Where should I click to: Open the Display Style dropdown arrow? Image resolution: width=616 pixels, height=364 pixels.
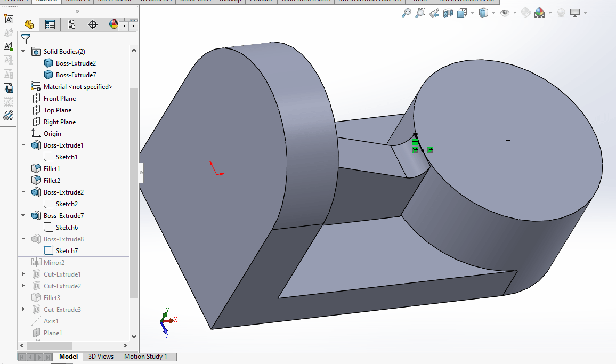pyautogui.click(x=494, y=13)
